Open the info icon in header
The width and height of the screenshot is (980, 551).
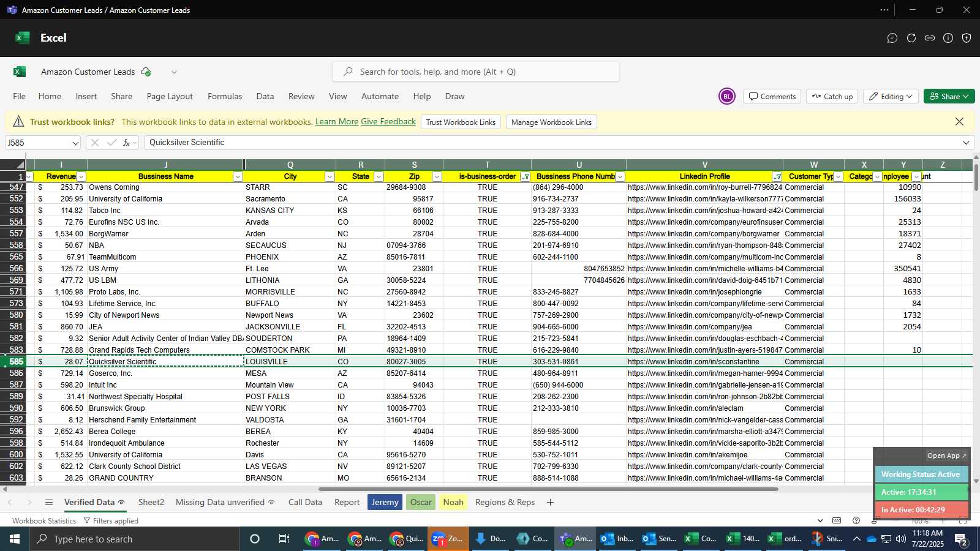click(x=948, y=38)
